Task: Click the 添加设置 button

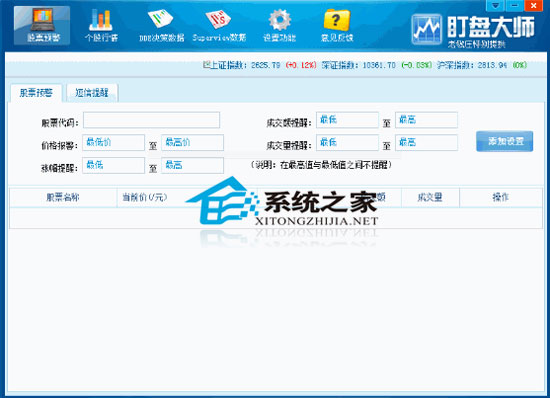Action: tap(504, 141)
